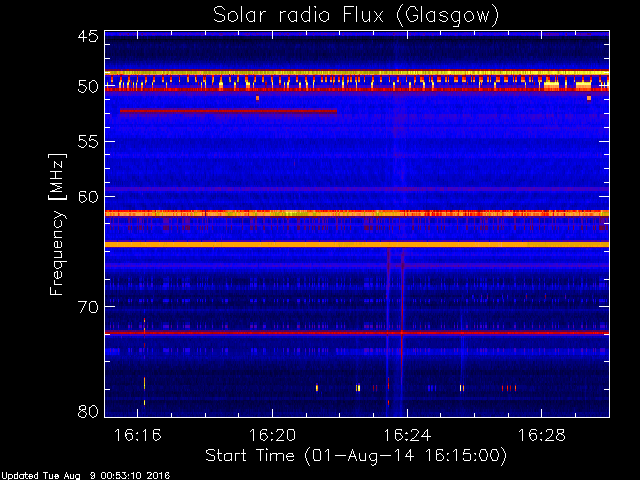Image resolution: width=640 pixels, height=480 pixels.
Task: Click the 45 frequency tick label
Action: tap(88, 36)
